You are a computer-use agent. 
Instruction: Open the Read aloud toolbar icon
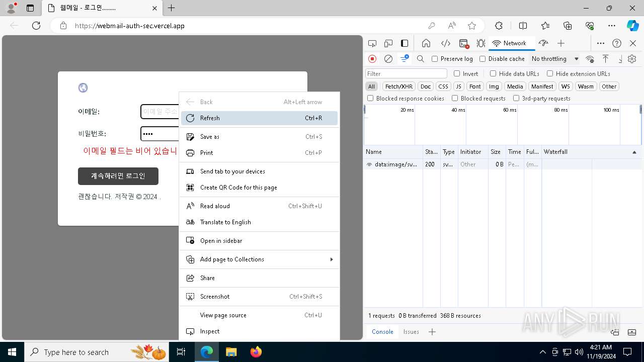click(x=452, y=26)
